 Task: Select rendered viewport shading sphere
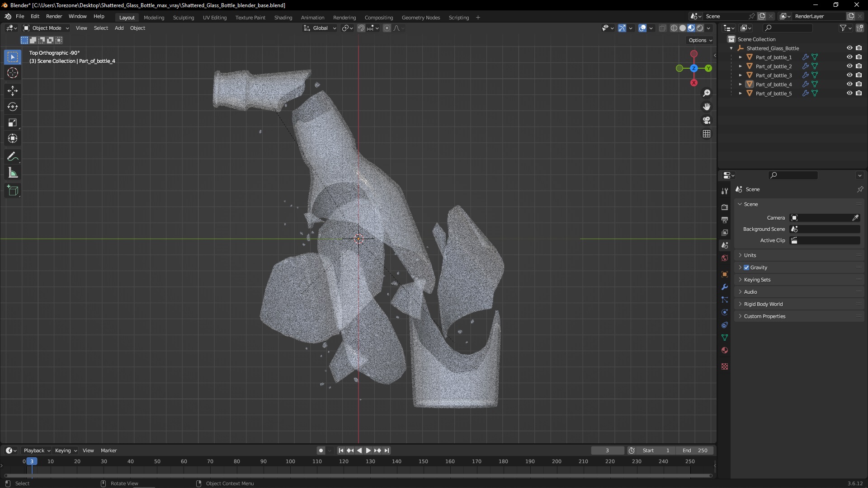tap(700, 28)
